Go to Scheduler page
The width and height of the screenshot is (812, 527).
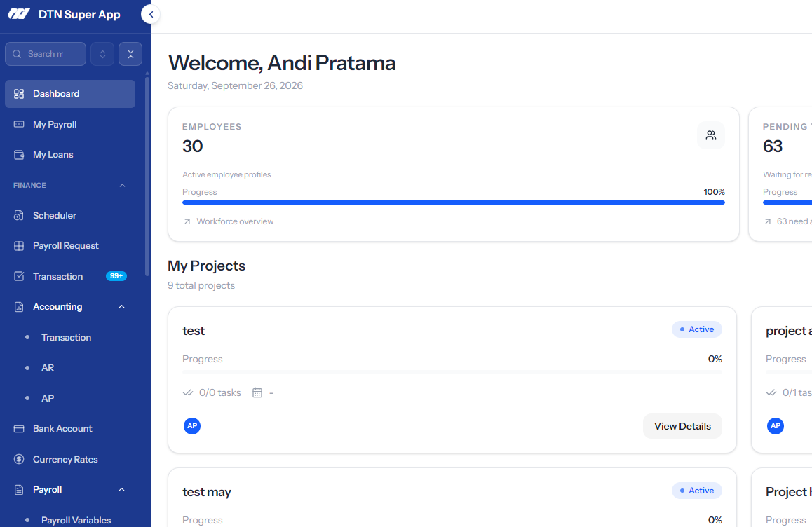pyautogui.click(x=70, y=215)
